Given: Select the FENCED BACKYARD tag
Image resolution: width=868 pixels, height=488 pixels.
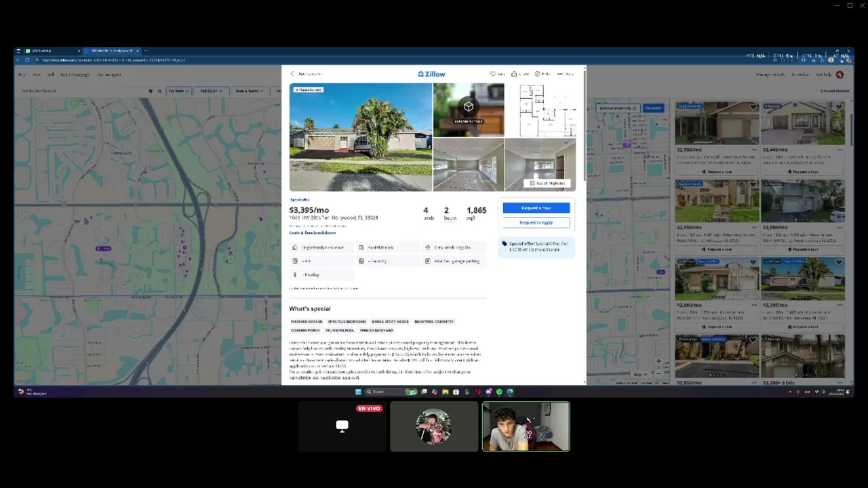Looking at the screenshot, I should pyautogui.click(x=376, y=330).
